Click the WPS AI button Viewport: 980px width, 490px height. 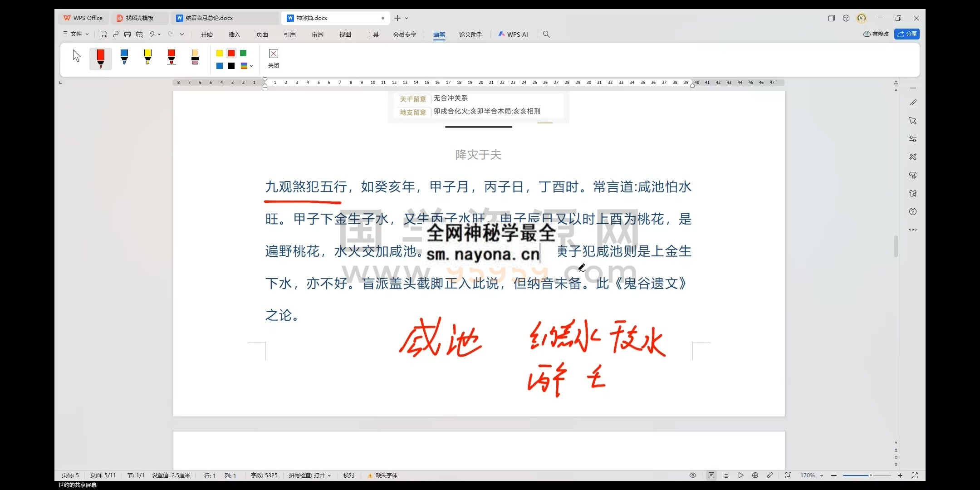pyautogui.click(x=513, y=34)
